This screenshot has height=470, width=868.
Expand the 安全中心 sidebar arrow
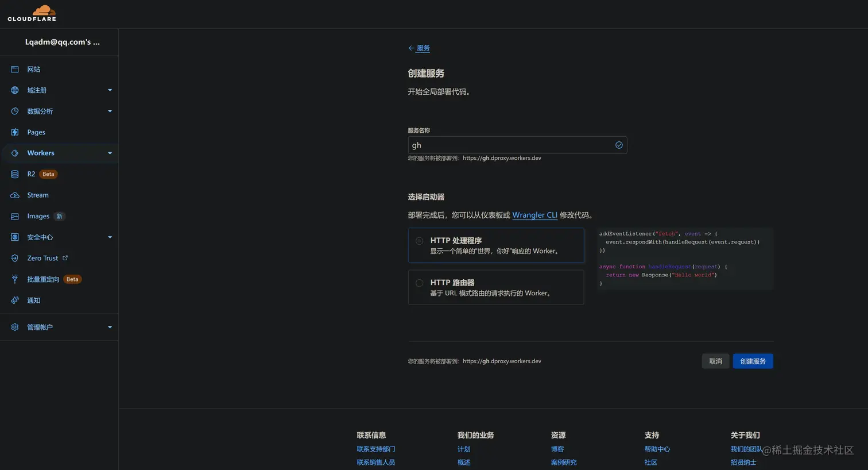(110, 237)
